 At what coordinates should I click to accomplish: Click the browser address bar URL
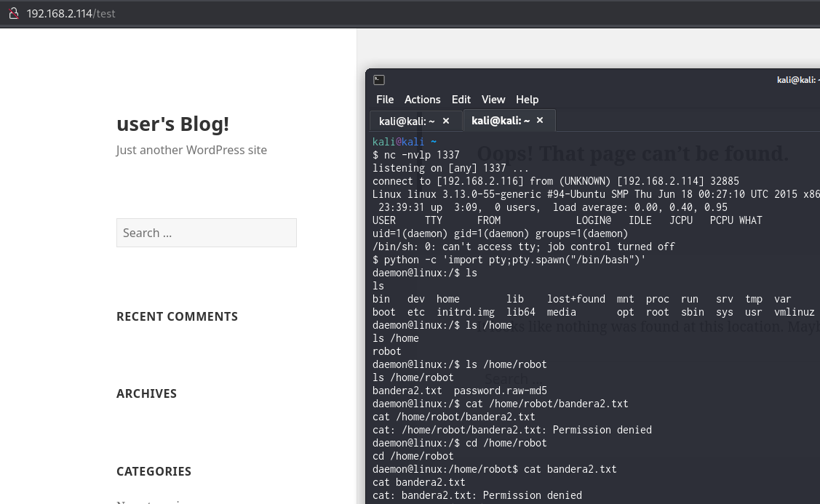pyautogui.click(x=71, y=14)
